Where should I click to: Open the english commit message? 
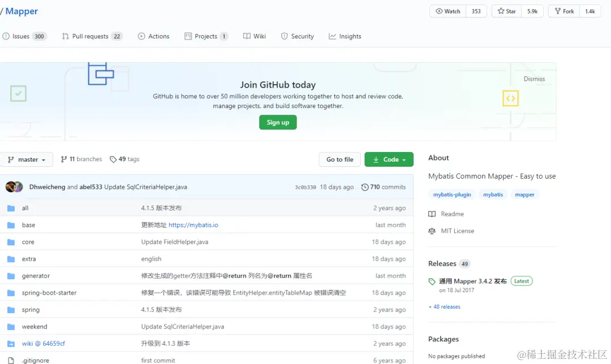tap(151, 259)
